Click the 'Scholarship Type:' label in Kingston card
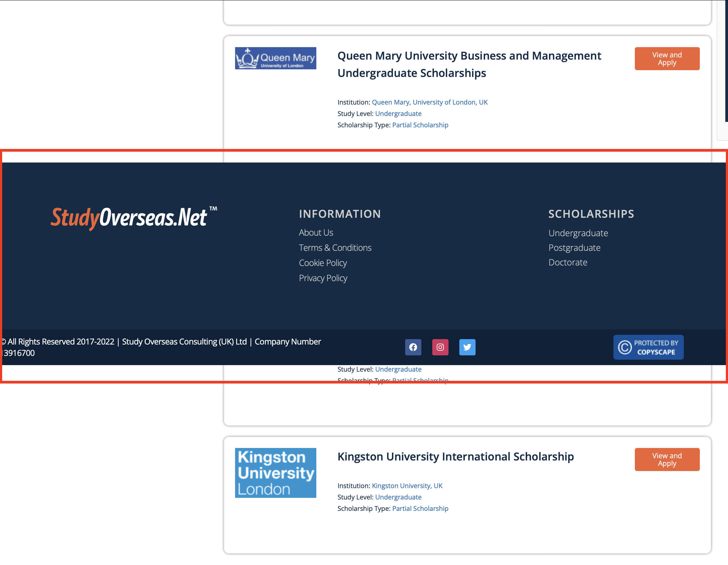Screen dimensions: 728x565 click(x=364, y=508)
